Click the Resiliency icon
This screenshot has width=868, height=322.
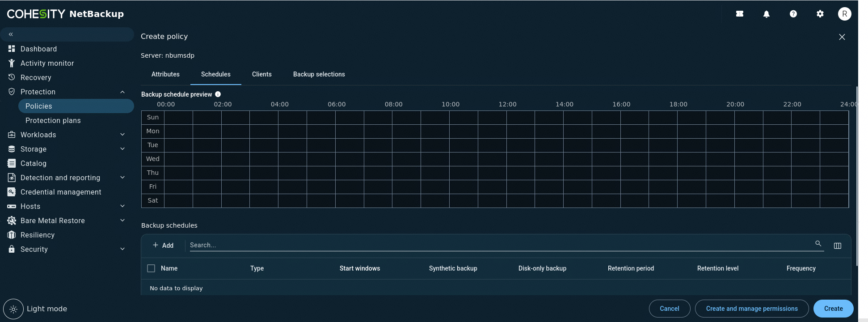tap(12, 235)
